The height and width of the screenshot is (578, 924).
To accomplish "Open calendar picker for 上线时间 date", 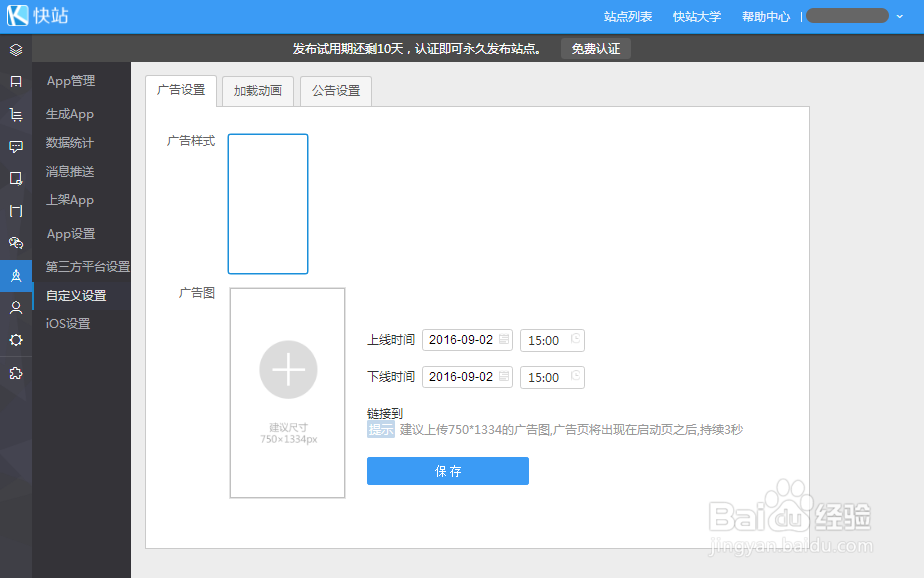I will (504, 339).
